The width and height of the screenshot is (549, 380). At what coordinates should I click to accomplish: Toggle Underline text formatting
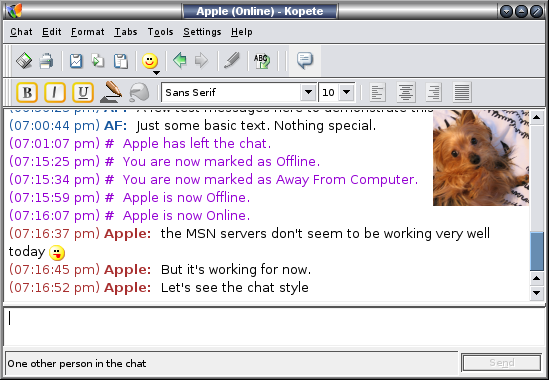click(x=83, y=92)
